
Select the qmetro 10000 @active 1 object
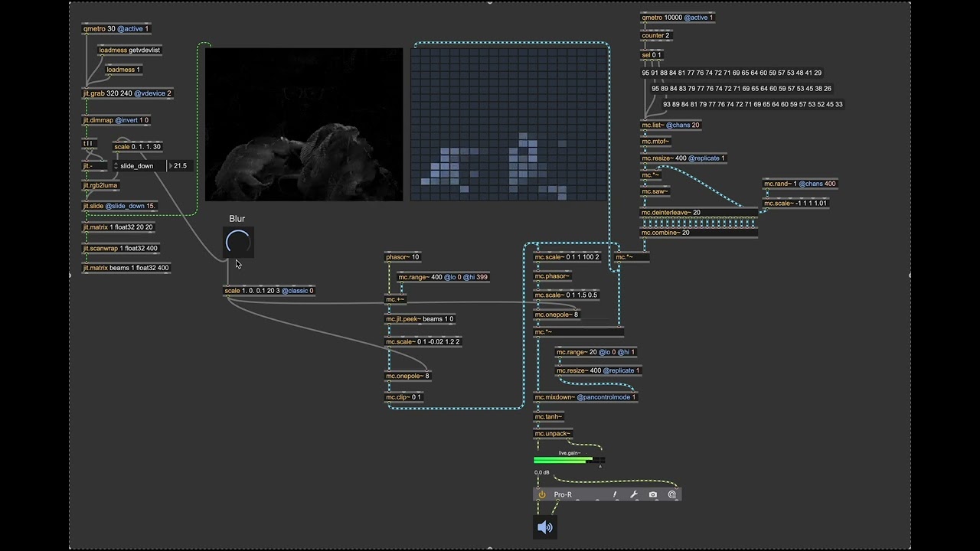pos(677,18)
